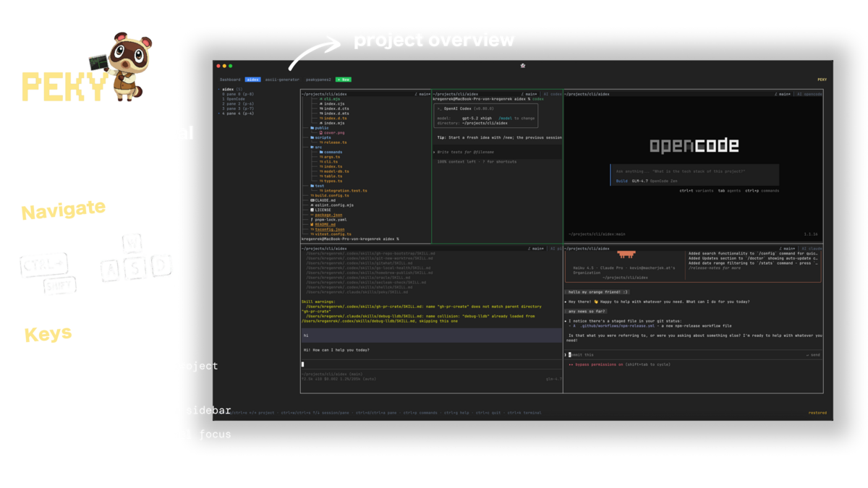The width and height of the screenshot is (868, 488).
Task: Select pane 2 (p-6) in sidebar
Action: (x=238, y=103)
